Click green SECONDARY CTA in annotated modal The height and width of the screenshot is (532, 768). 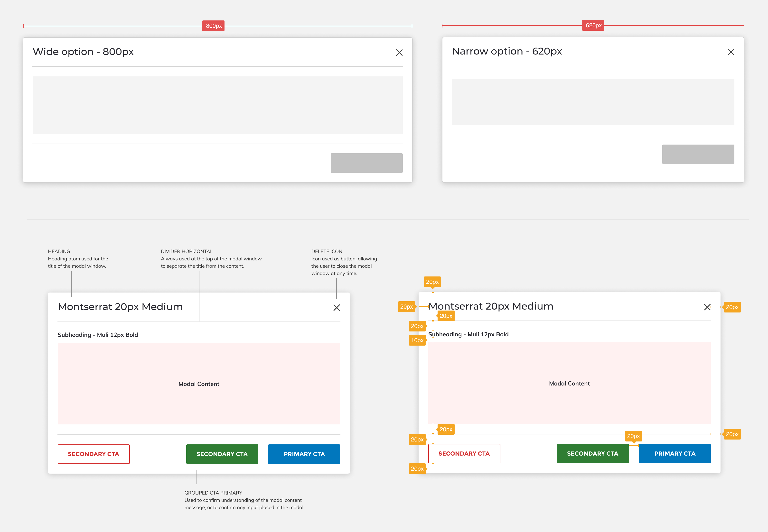point(593,453)
